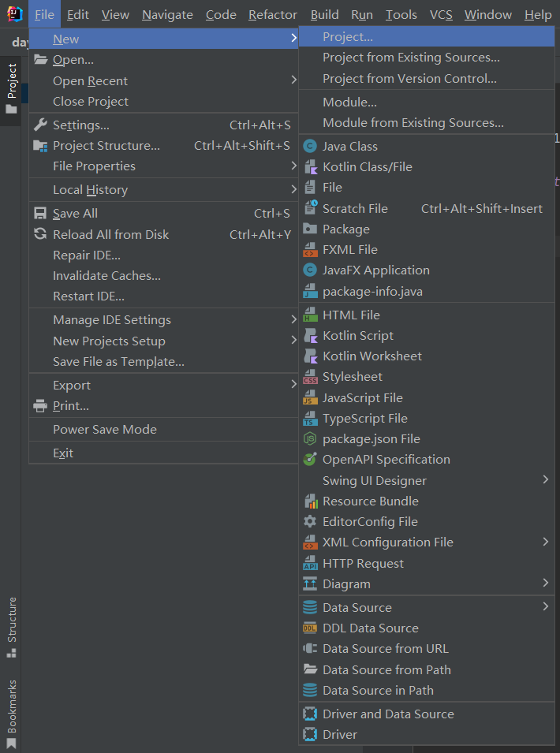The height and width of the screenshot is (753, 560).
Task: Select Project... in the New submenu
Action: pos(348,37)
